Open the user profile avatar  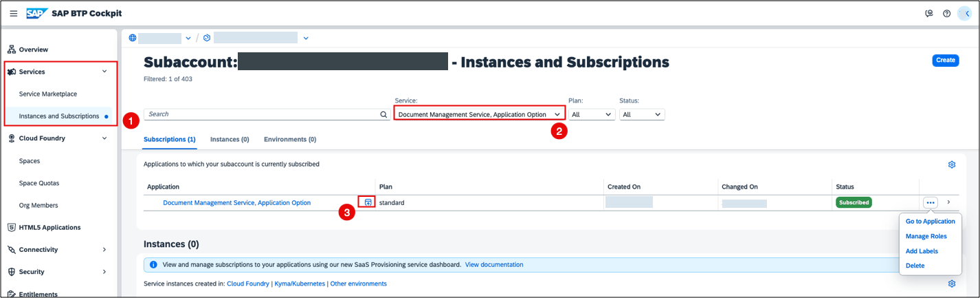tap(964, 14)
